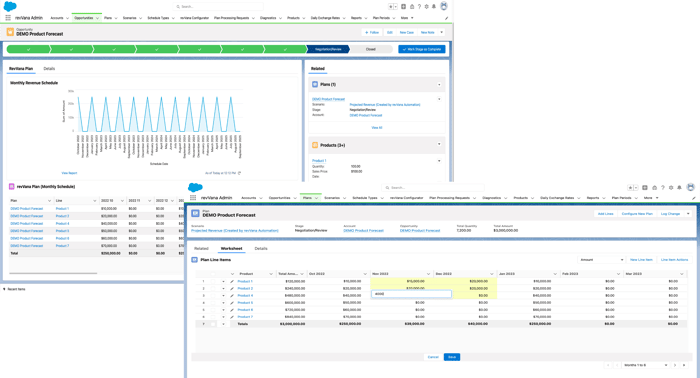Screen dimensions: 700x378
Task: Expand the Jan 2023 column menu
Action: click(x=555, y=274)
